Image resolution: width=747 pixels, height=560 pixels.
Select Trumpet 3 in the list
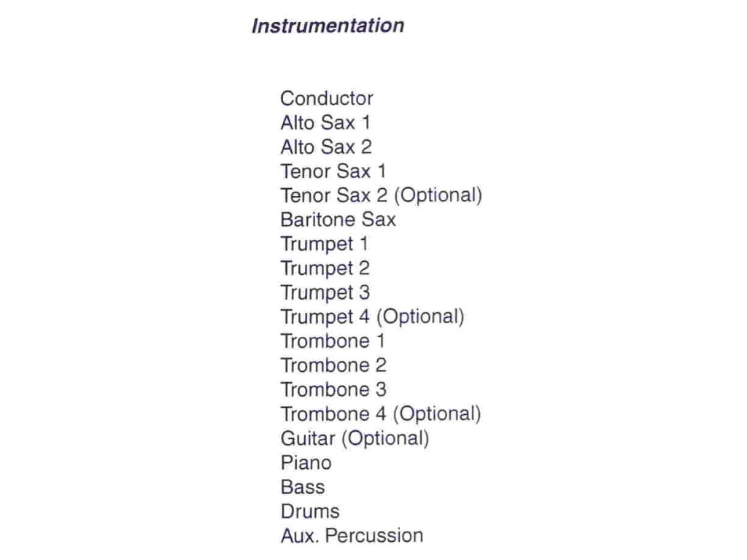[325, 293]
